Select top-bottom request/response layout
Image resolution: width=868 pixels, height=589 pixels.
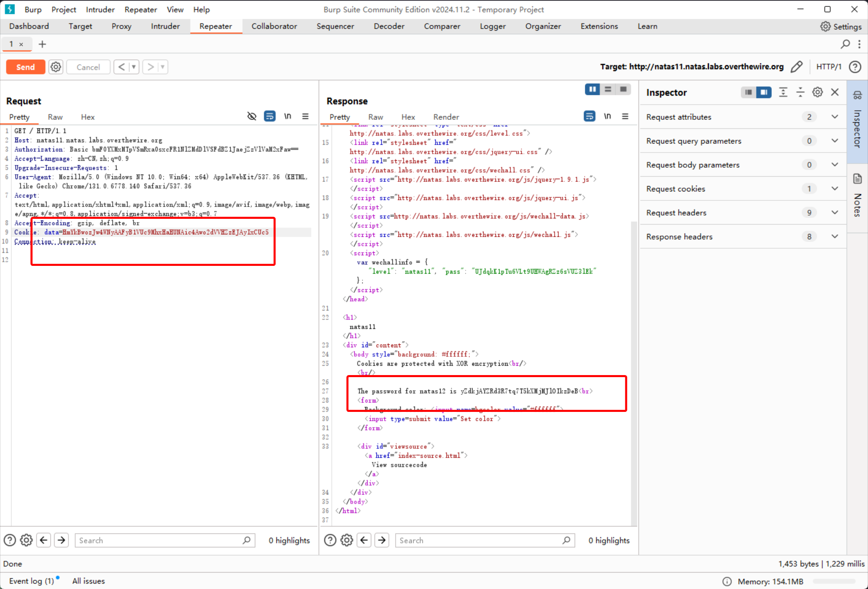[x=608, y=89]
